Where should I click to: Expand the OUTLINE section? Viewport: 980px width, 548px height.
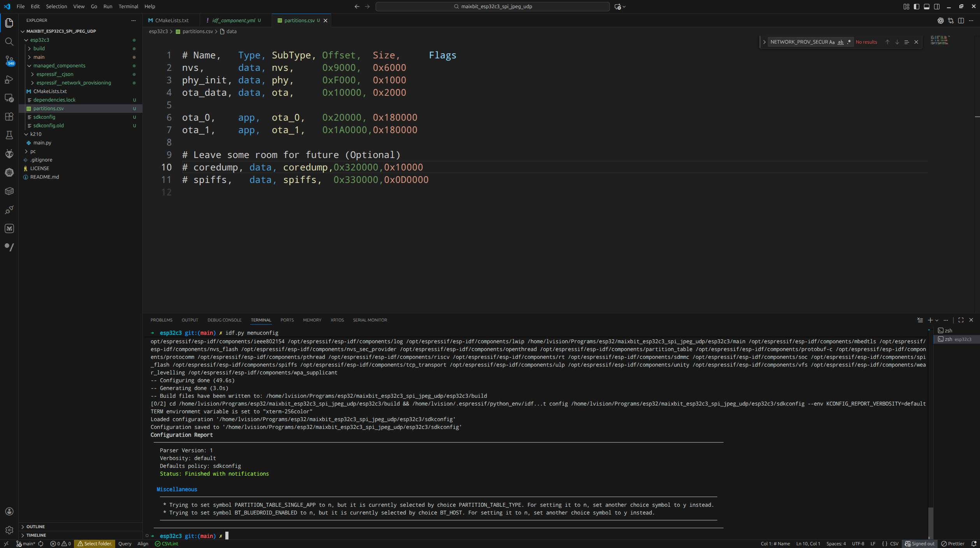click(35, 527)
